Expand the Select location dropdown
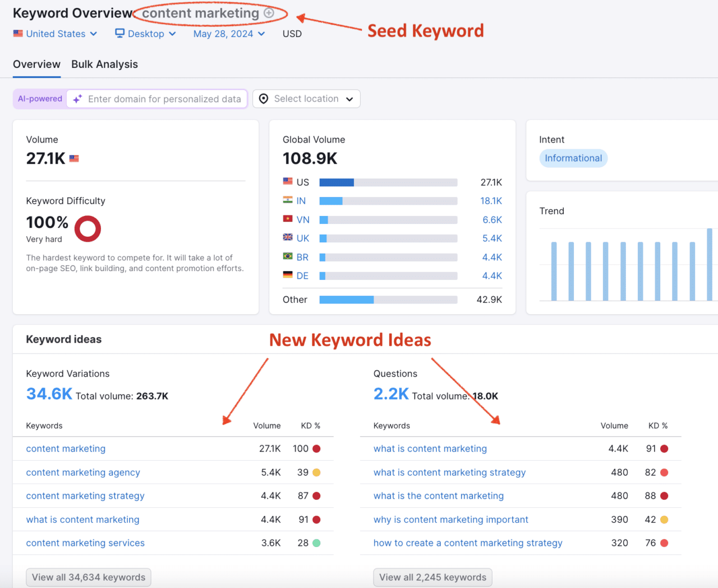 306,99
